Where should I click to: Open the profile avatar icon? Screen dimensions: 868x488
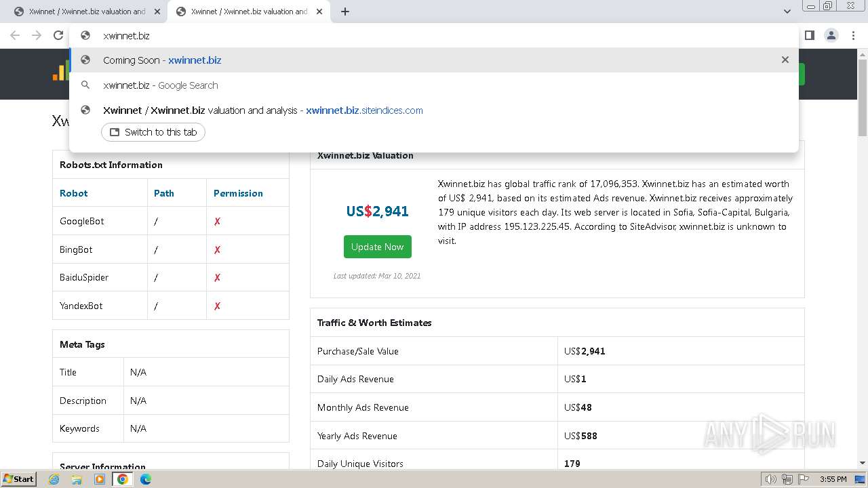831,35
